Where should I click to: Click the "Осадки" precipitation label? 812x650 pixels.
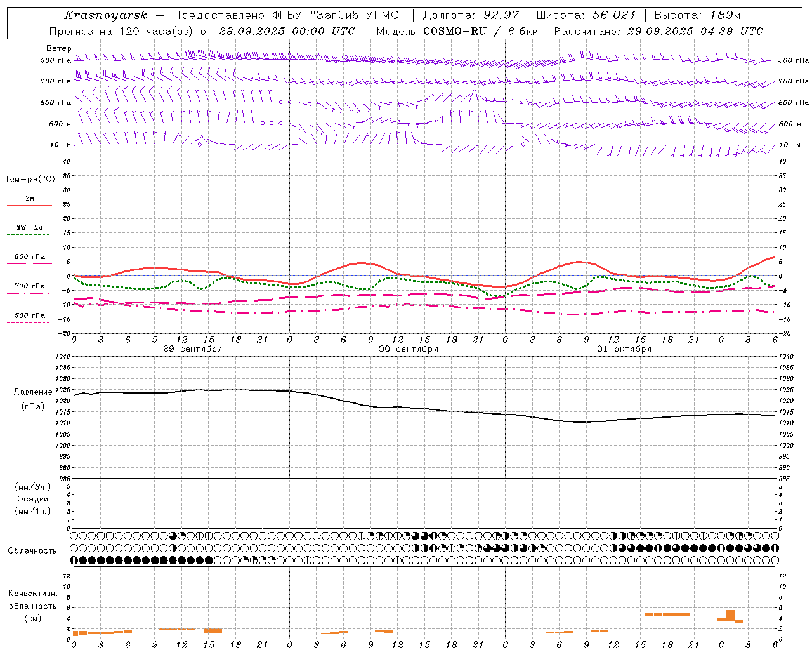(x=33, y=499)
